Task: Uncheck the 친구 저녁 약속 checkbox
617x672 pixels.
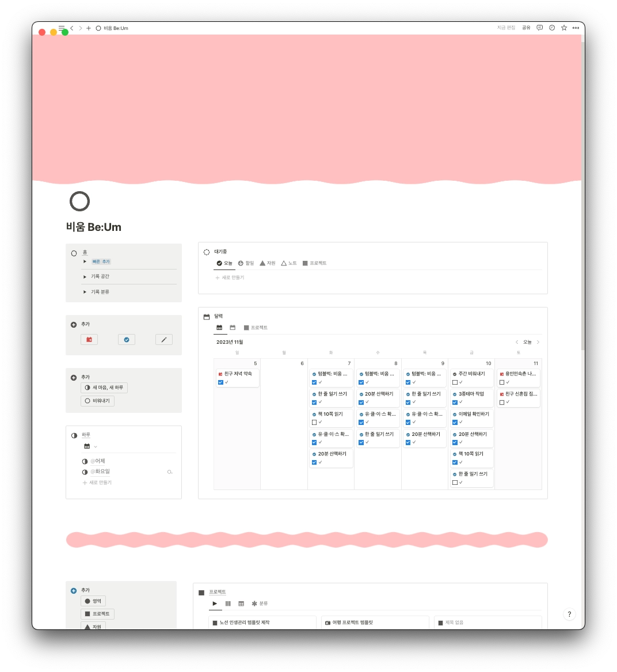Action: [x=221, y=382]
